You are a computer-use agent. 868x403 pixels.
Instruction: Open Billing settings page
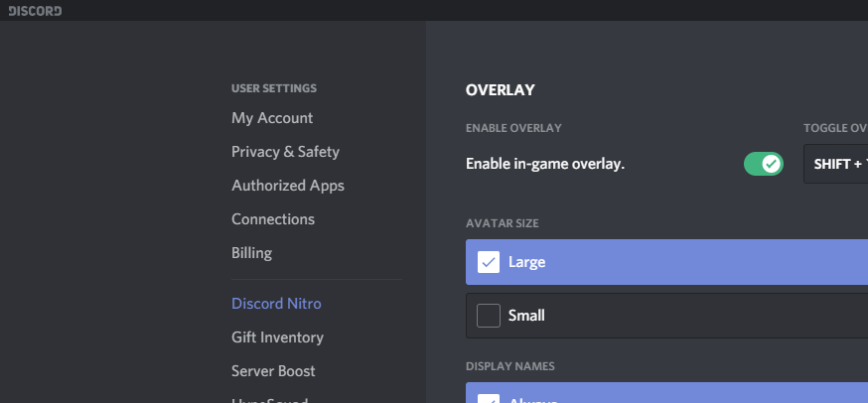click(x=251, y=253)
